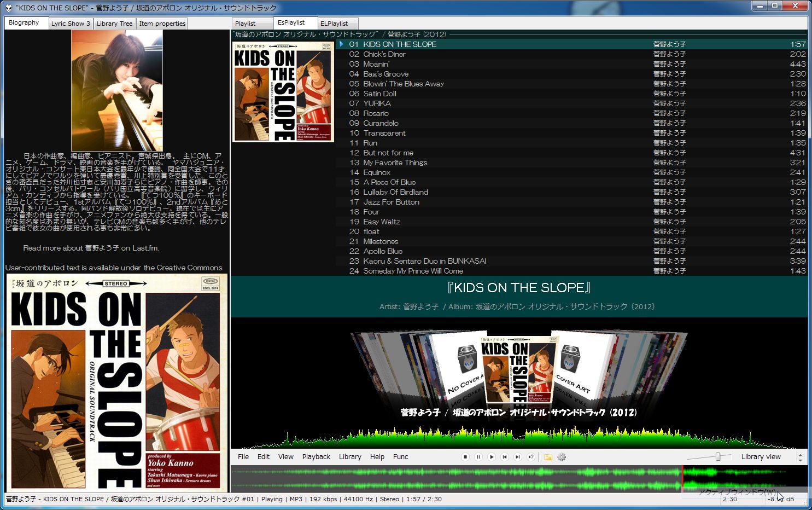This screenshot has height=510, width=812.
Task: Select track 09 'Curandelo'
Action: click(572, 123)
